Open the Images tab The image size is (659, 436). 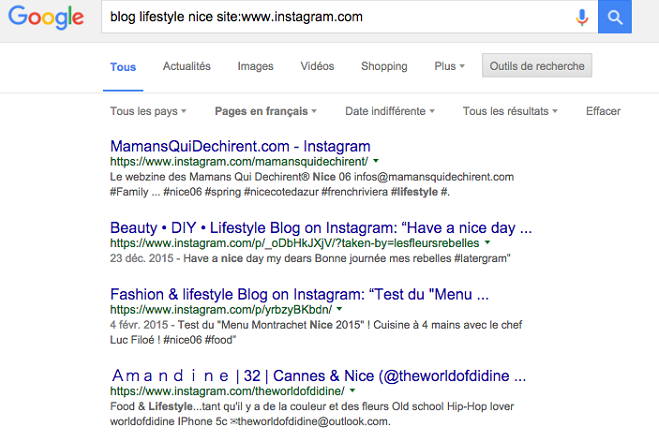click(x=255, y=66)
